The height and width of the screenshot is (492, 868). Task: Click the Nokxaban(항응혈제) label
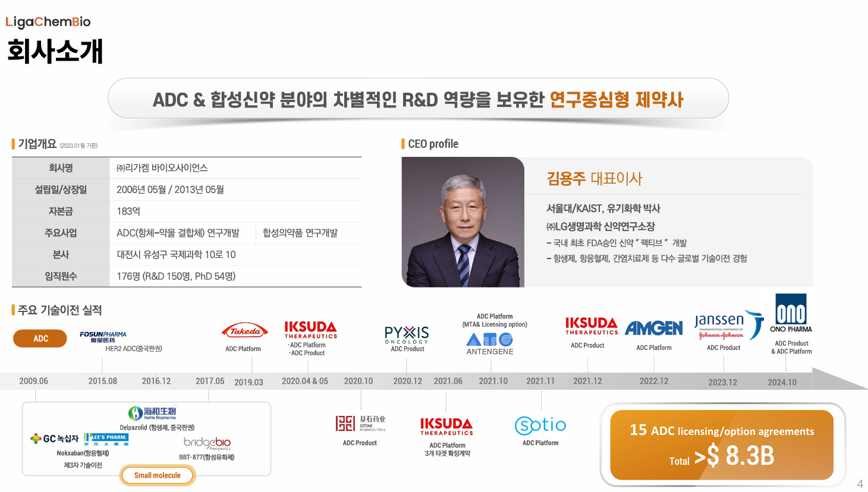[83, 453]
